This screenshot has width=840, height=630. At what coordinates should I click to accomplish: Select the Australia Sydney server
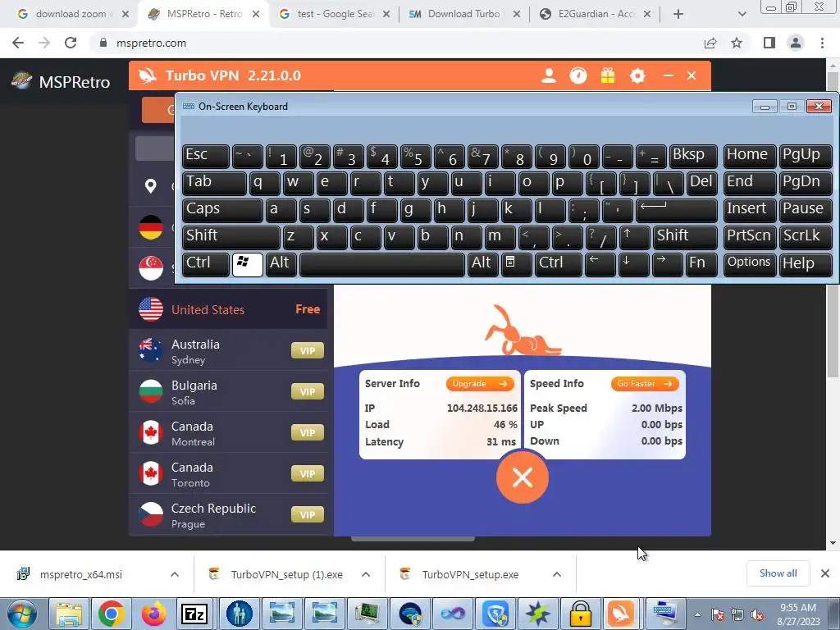point(228,351)
